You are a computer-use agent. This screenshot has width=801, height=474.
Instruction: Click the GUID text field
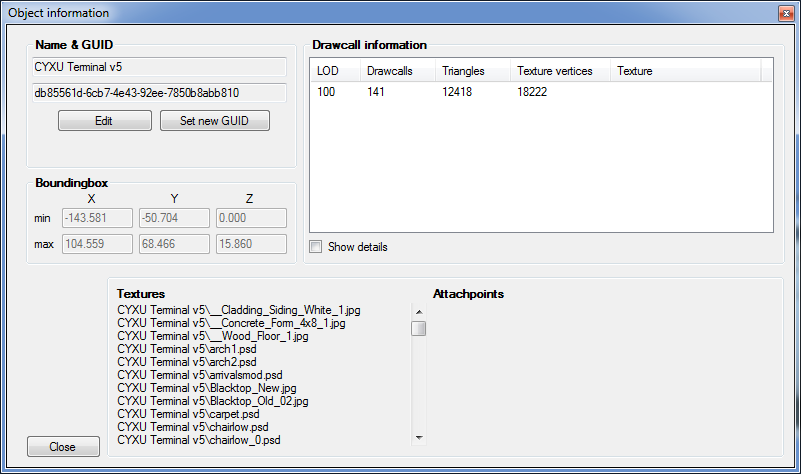point(159,93)
